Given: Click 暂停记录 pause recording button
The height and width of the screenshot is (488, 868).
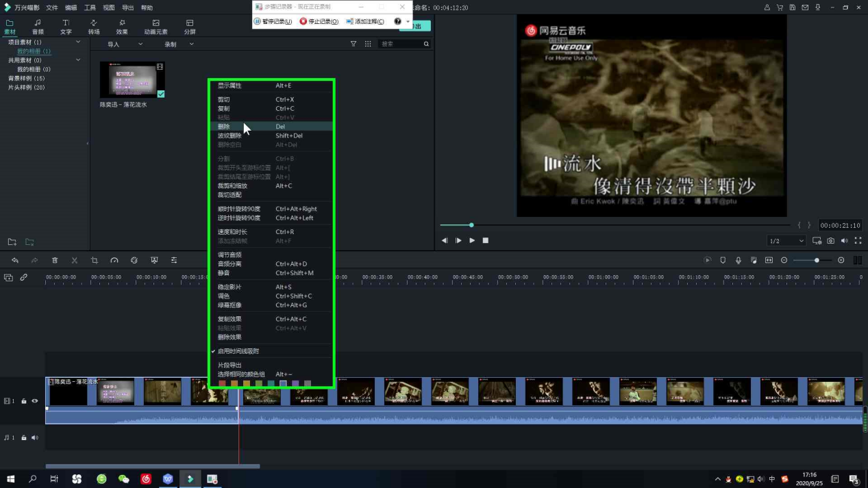Looking at the screenshot, I should tap(273, 21).
